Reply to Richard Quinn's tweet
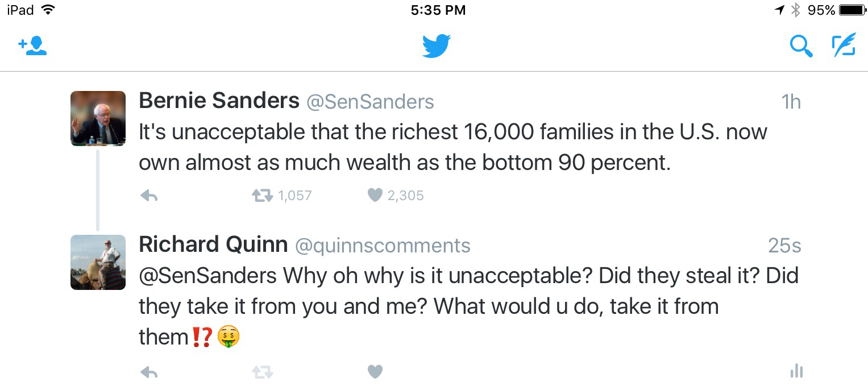Viewport: 868px width, 390px height. click(149, 372)
